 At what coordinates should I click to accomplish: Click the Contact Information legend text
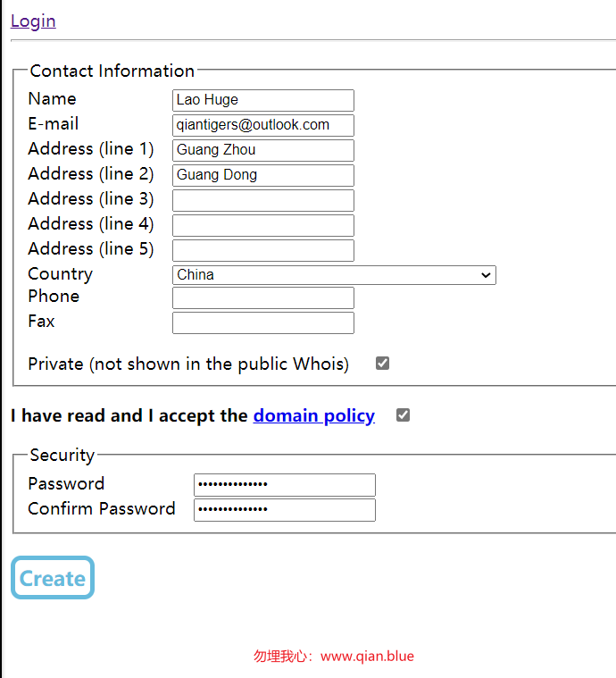[112, 71]
